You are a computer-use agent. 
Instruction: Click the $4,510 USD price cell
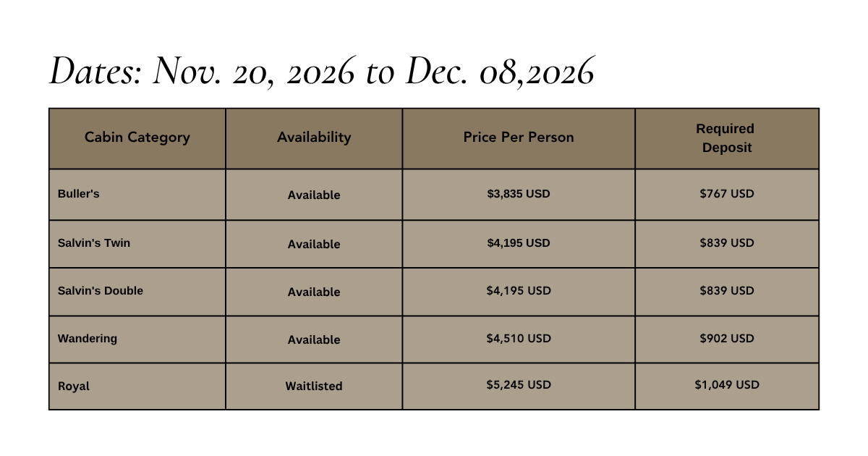click(519, 339)
